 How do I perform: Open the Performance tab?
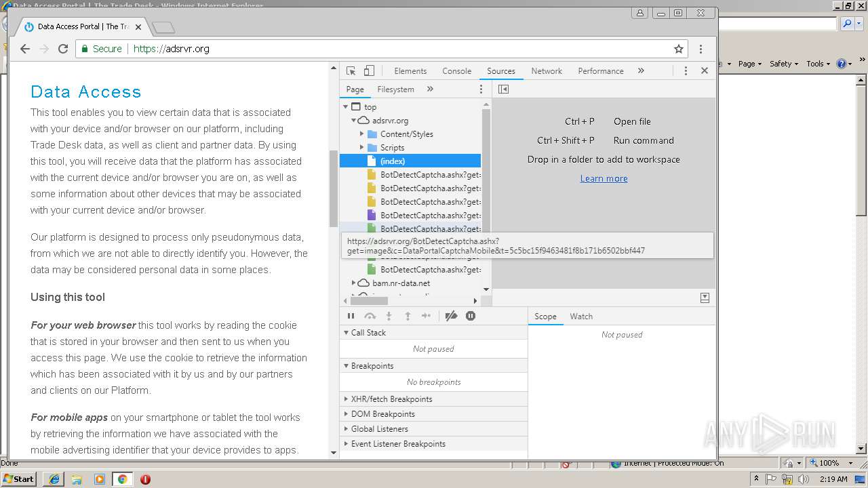(601, 70)
